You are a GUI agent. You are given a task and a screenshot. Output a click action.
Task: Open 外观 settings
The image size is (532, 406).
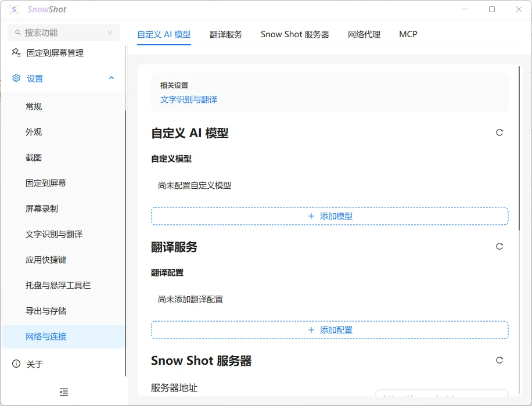tap(64, 132)
